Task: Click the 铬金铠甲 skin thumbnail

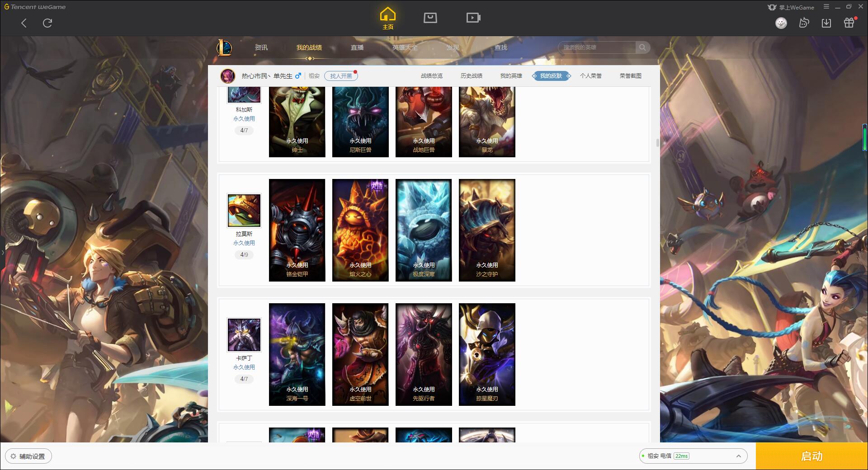Action: coord(297,230)
